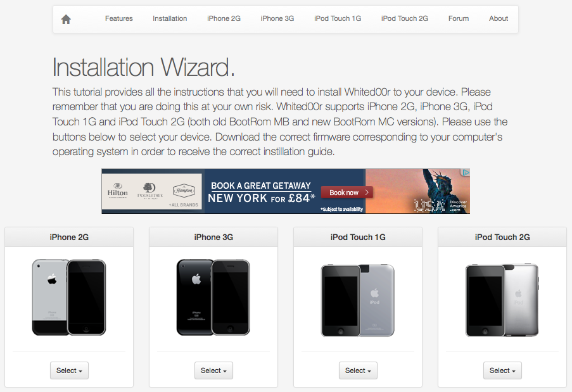572x392 pixels.
Task: Click the AdChoices icon on banner ad
Action: click(x=466, y=172)
